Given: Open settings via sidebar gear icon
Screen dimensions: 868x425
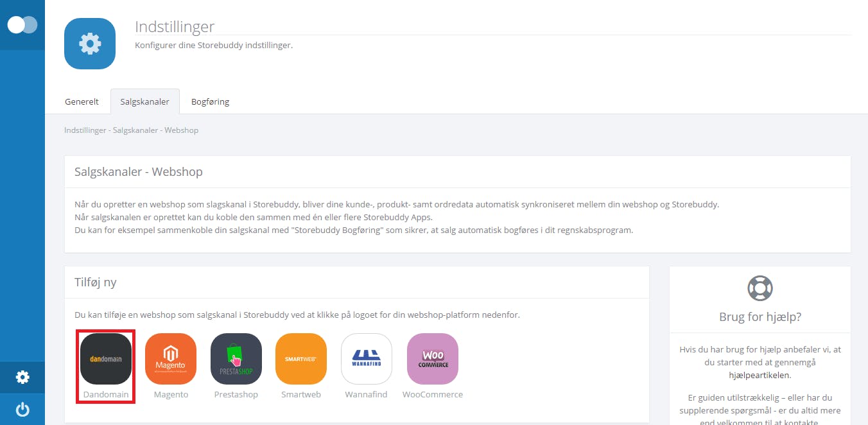Looking at the screenshot, I should 22,377.
